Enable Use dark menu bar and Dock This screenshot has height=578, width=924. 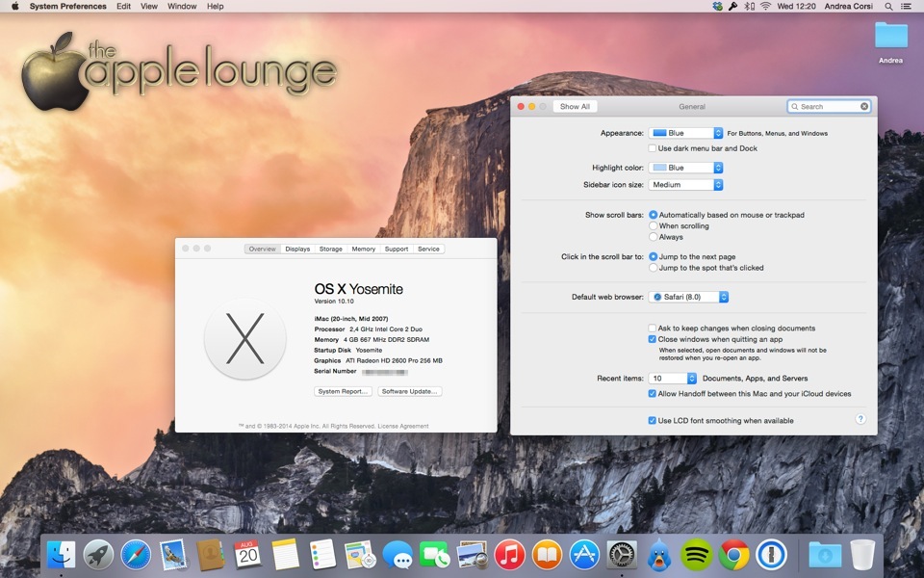[653, 148]
